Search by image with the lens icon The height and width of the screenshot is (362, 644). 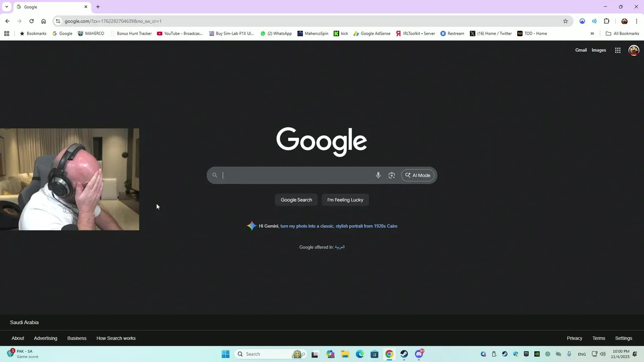[391, 175]
